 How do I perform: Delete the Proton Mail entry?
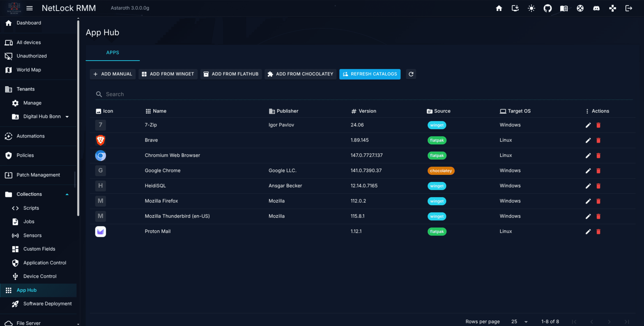(x=598, y=232)
